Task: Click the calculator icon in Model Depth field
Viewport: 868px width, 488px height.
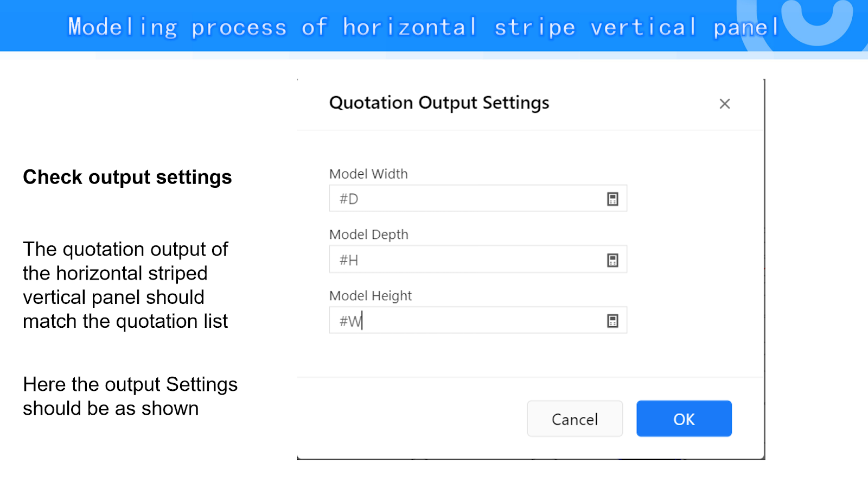Action: [612, 261]
